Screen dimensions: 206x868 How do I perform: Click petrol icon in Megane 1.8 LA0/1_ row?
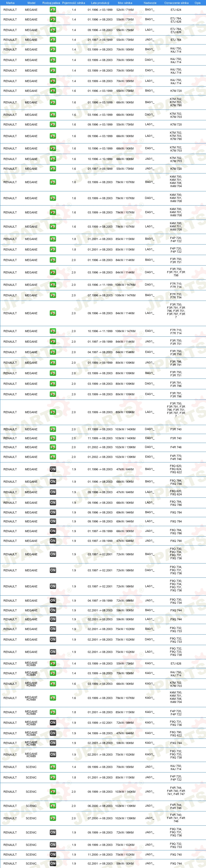pyautogui.click(x=53, y=249)
